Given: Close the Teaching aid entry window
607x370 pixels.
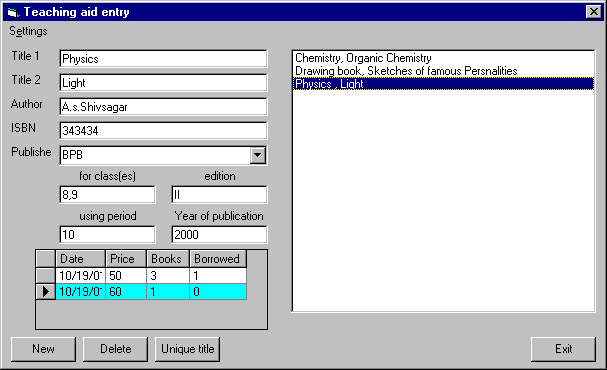Looking at the screenshot, I should (593, 12).
